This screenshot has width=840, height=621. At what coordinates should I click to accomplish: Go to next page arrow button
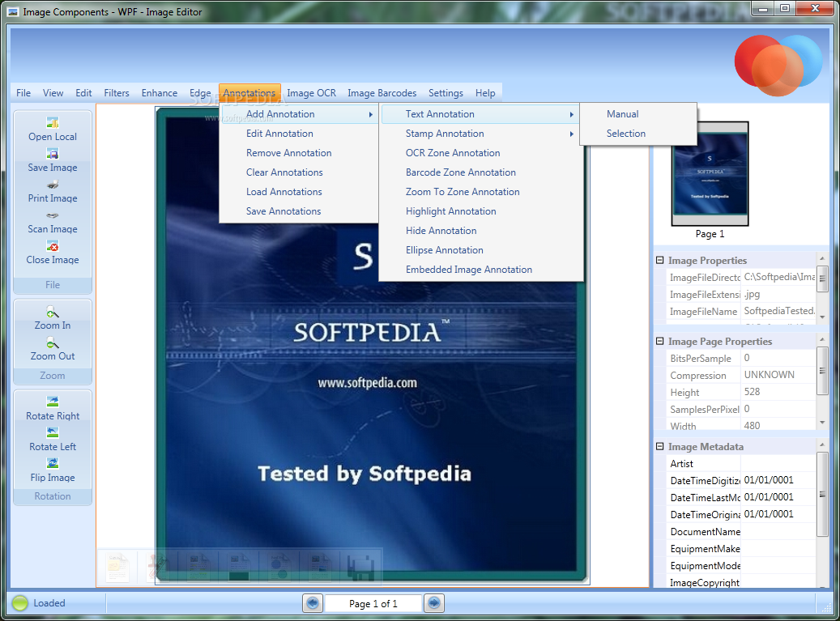click(x=434, y=603)
